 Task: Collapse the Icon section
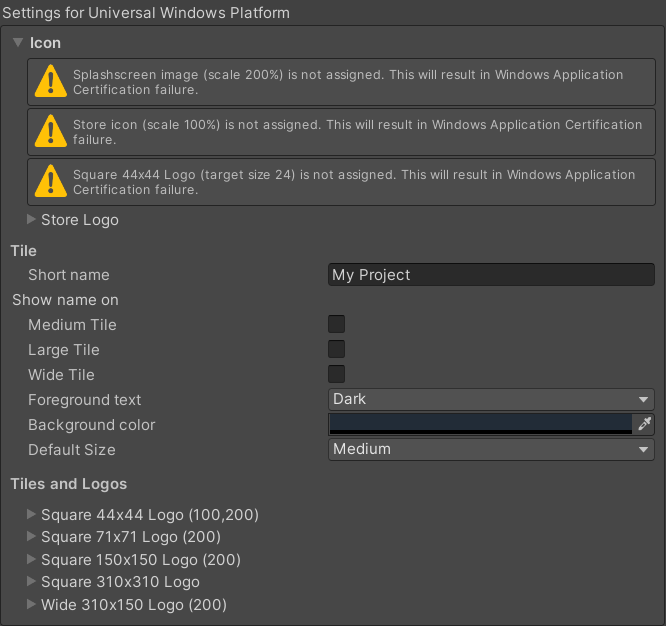coord(19,43)
